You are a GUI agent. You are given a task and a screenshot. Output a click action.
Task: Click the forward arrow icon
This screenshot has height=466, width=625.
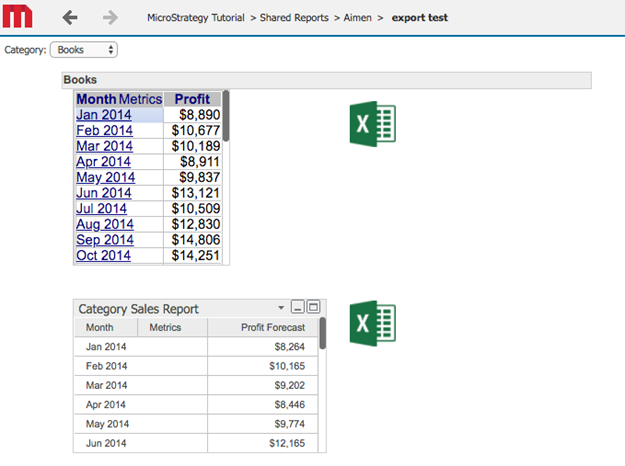coord(110,18)
